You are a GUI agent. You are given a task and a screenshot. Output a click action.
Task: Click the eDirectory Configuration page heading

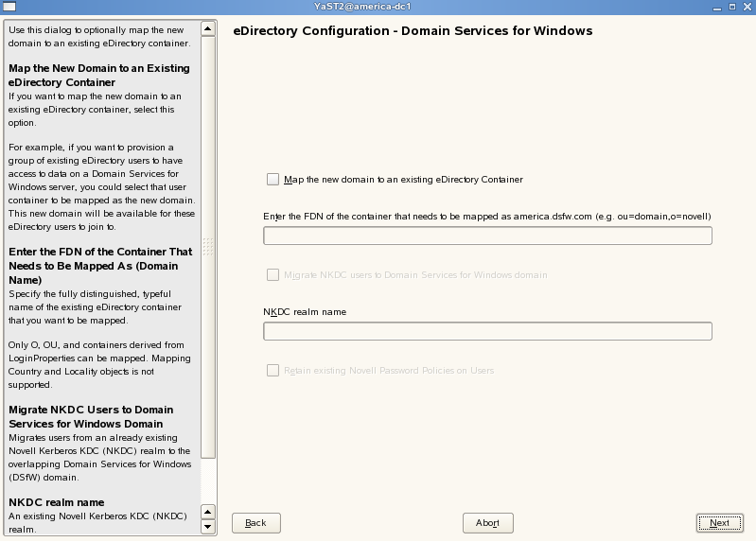[413, 31]
